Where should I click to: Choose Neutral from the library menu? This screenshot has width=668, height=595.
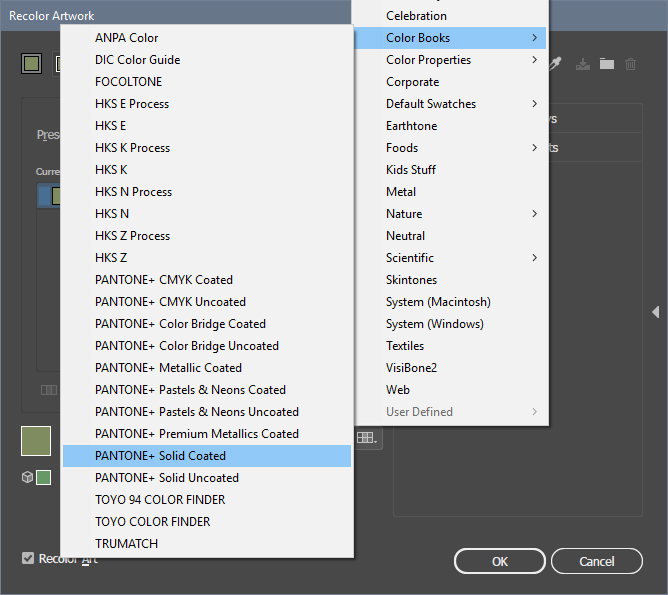coord(452,236)
